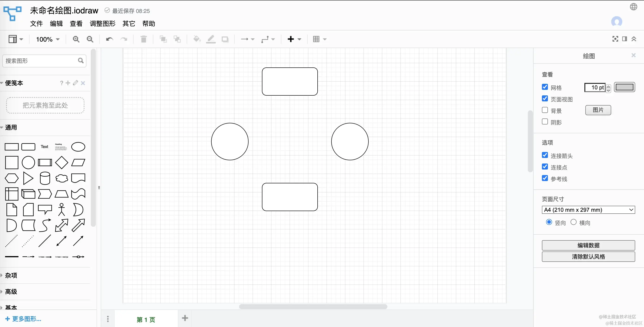The image size is (644, 327).
Task: Open the A4 page size dropdown
Action: click(x=588, y=210)
